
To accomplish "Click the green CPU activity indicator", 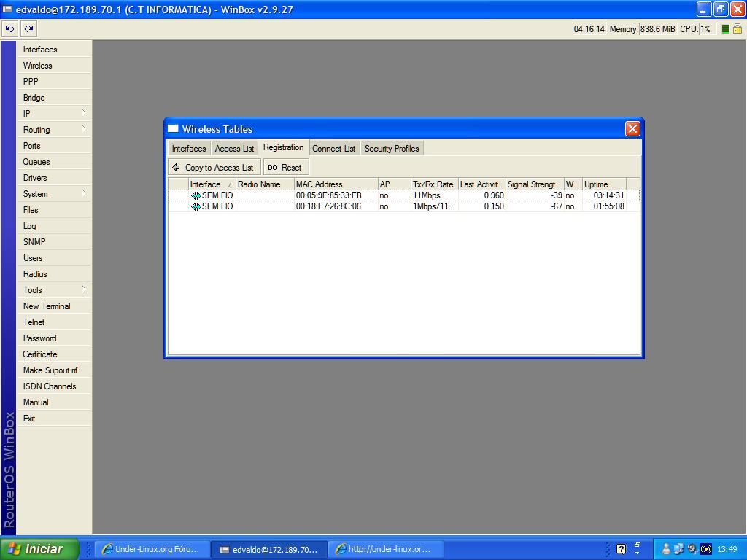I will [x=726, y=29].
